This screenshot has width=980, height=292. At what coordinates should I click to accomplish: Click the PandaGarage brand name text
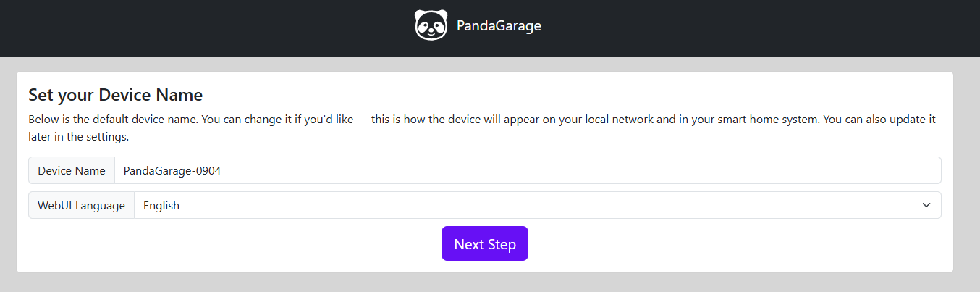pyautogui.click(x=499, y=25)
